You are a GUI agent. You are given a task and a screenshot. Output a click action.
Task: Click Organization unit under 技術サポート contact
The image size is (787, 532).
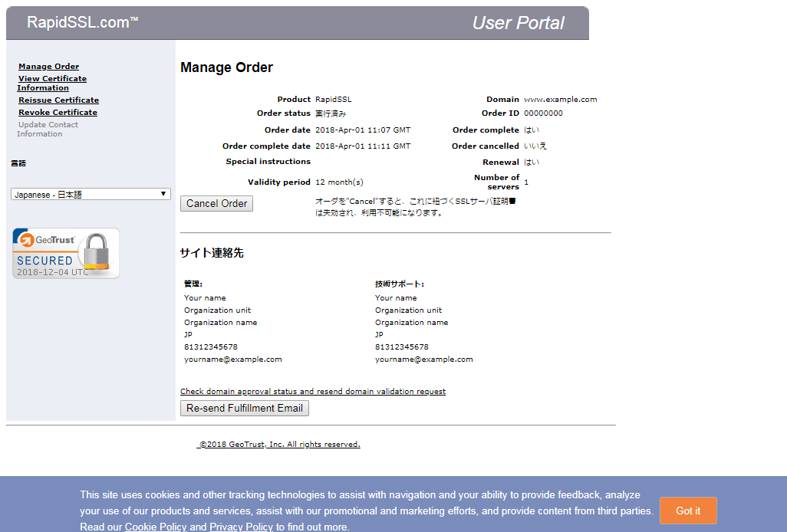[409, 310]
